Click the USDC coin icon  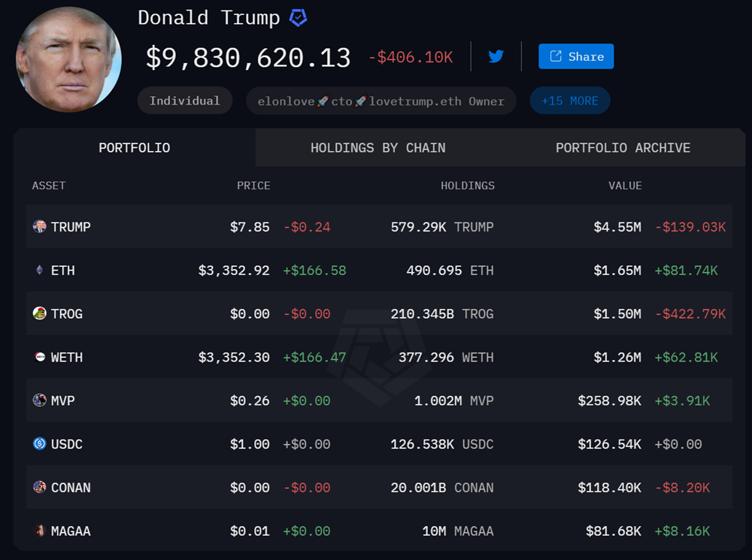39,443
